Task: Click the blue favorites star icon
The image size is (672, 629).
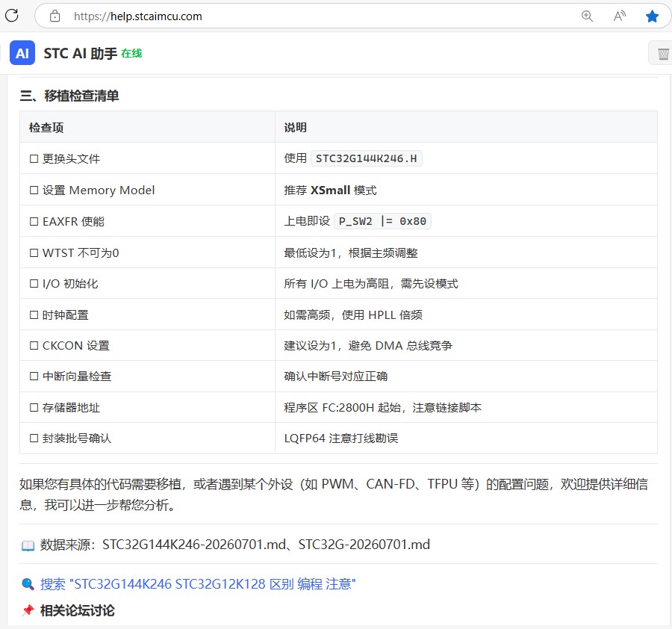Action: (652, 16)
